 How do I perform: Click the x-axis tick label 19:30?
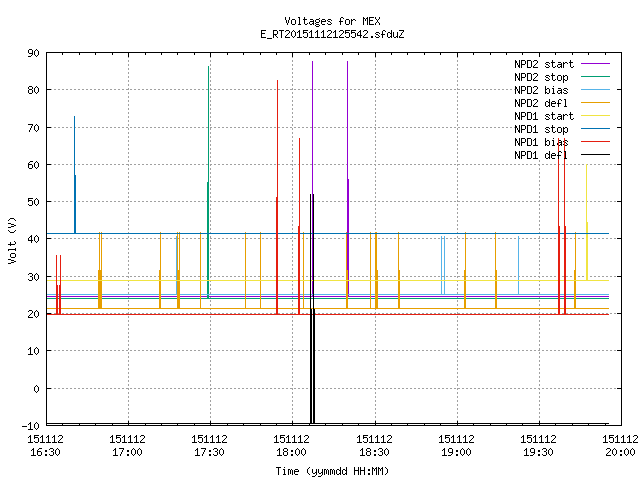click(x=538, y=452)
